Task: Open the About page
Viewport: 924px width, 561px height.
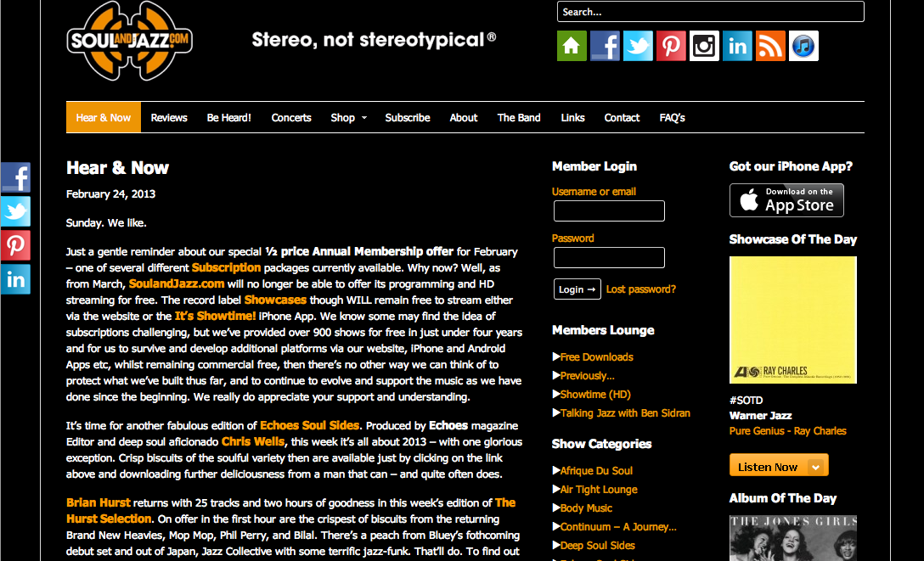Action: click(464, 118)
